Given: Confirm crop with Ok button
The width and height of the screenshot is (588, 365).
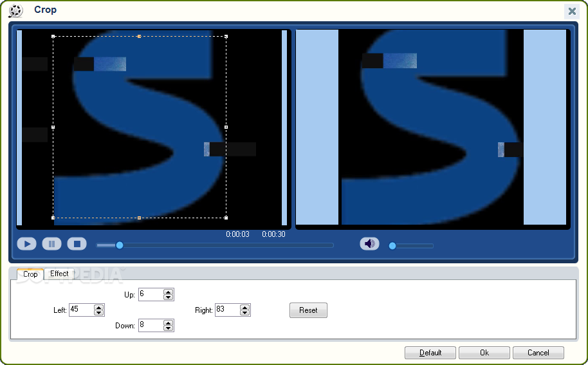Looking at the screenshot, I should coord(484,353).
